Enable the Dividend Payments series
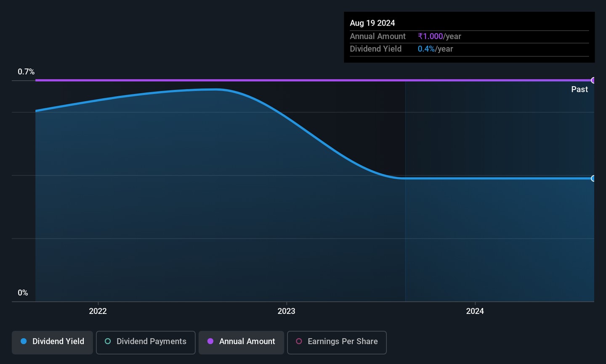606x364 pixels. (x=146, y=342)
